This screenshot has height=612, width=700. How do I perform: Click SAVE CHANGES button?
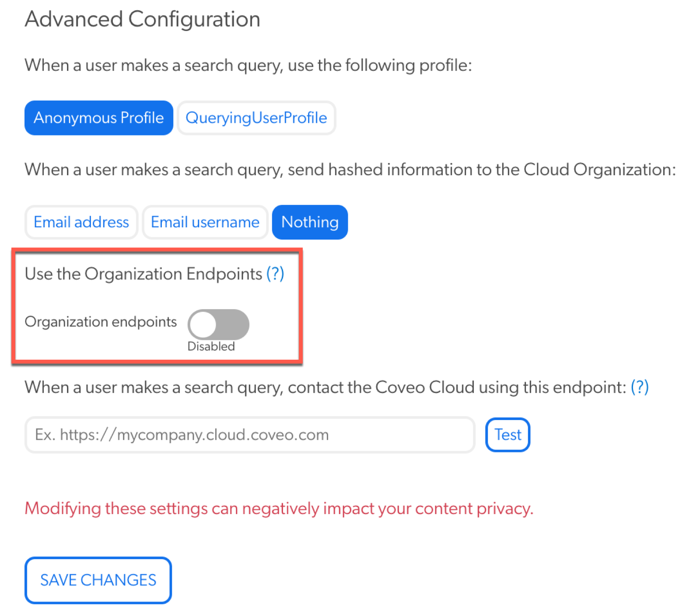point(98,580)
